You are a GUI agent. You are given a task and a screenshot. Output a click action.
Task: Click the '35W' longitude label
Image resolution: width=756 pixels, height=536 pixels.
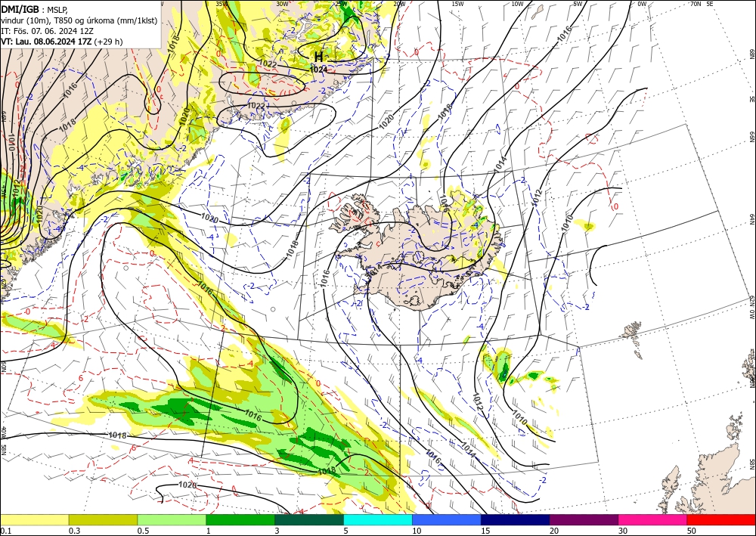pyautogui.click(x=222, y=4)
